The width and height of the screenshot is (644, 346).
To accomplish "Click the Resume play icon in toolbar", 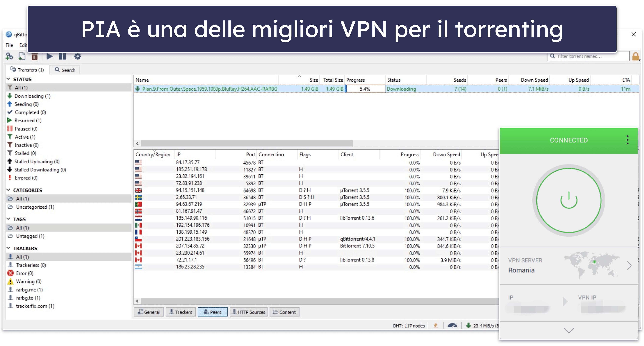I will pos(49,56).
